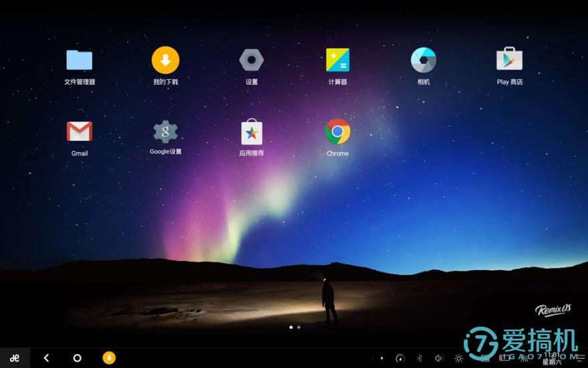Toggle Bluetooth from the tray
This screenshot has width=588, height=368.
(419, 358)
